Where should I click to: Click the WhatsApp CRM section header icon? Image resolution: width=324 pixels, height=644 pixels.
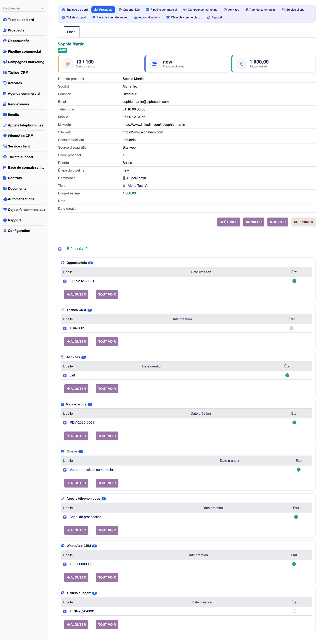[x=63, y=546]
